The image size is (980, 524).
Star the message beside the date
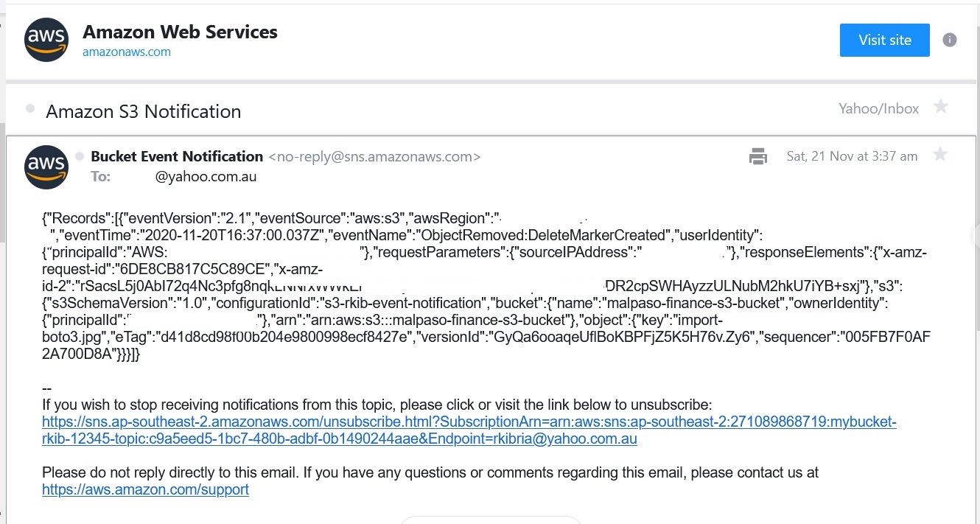pyautogui.click(x=939, y=154)
